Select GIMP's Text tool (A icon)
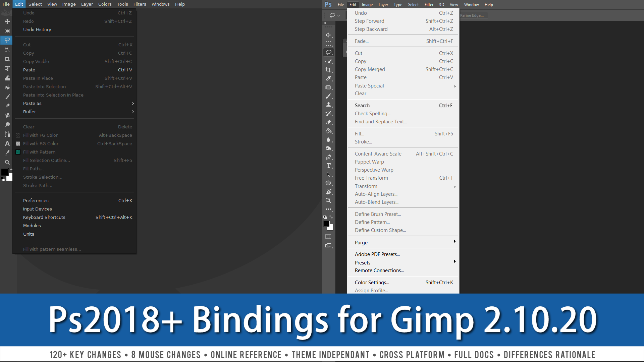644x362 pixels. tap(7, 143)
